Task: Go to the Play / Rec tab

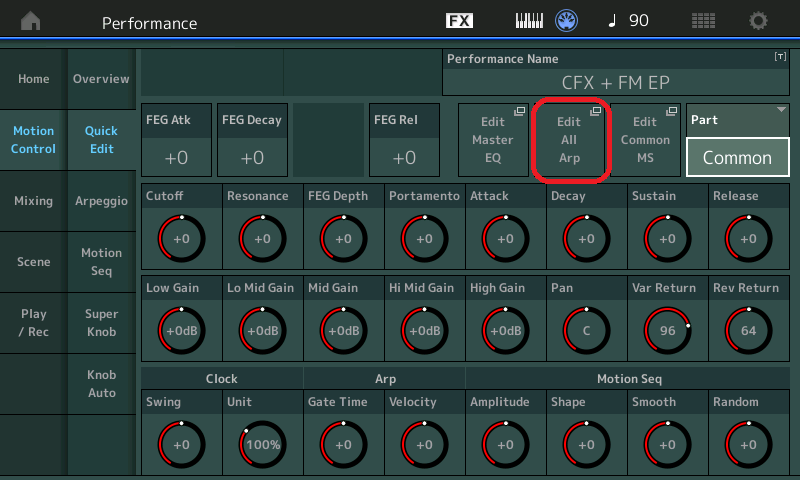Action: tap(33, 322)
